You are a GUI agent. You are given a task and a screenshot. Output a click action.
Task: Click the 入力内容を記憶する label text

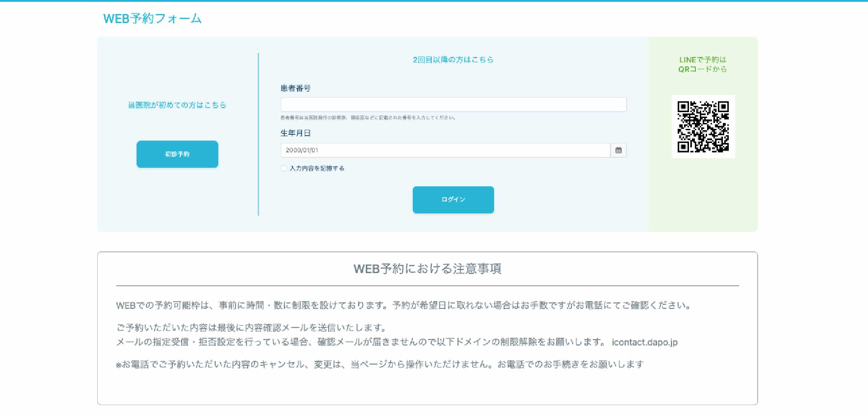pos(317,168)
